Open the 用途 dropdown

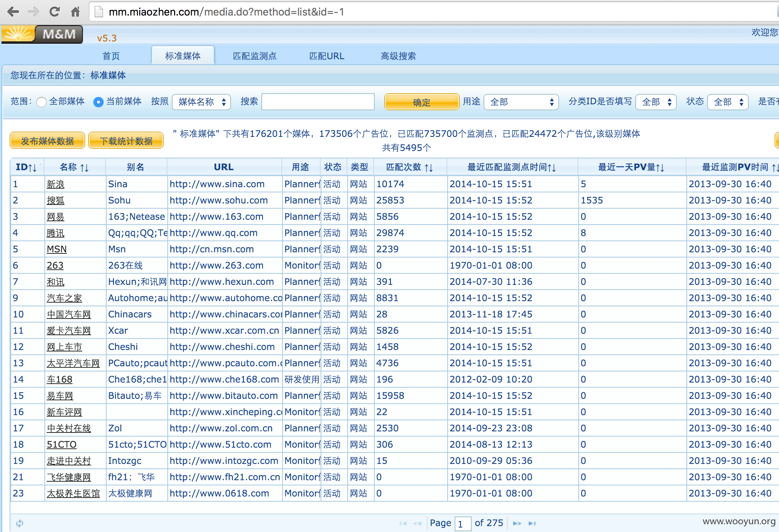[521, 102]
